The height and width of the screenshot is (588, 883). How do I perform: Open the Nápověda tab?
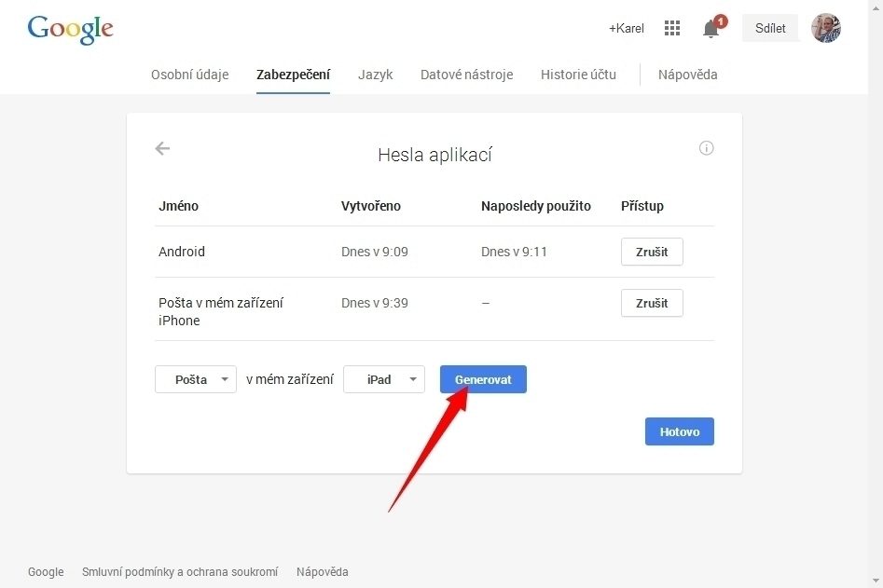[687, 75]
